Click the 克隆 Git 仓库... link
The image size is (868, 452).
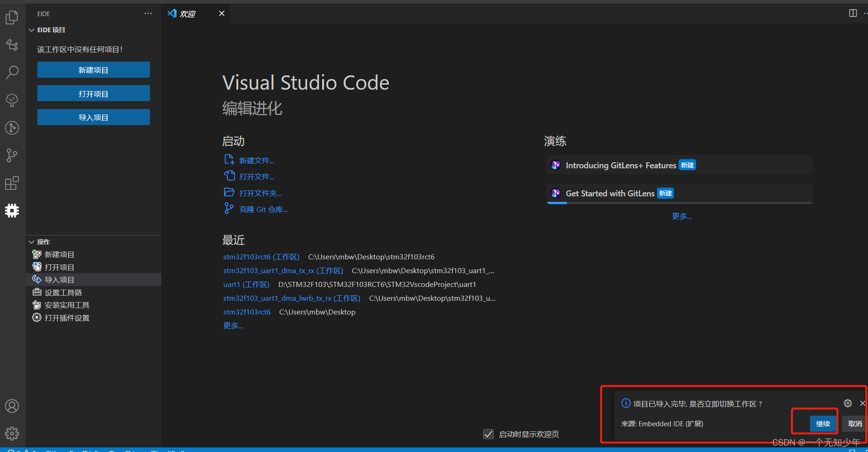(263, 209)
